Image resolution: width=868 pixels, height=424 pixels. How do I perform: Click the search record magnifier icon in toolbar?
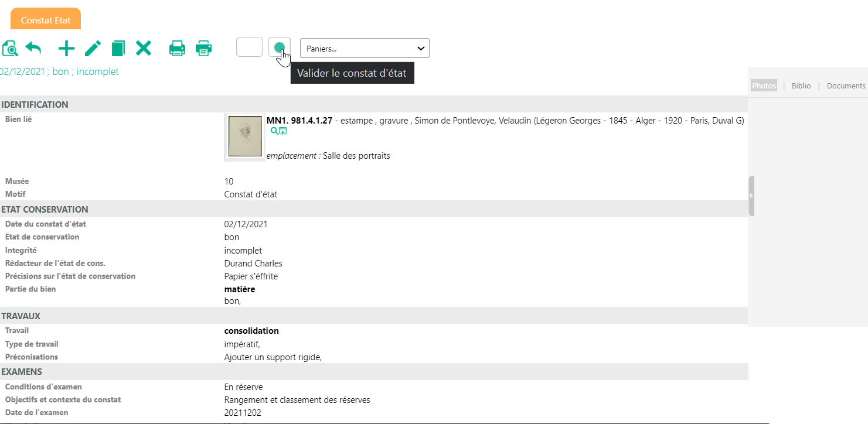coord(10,48)
